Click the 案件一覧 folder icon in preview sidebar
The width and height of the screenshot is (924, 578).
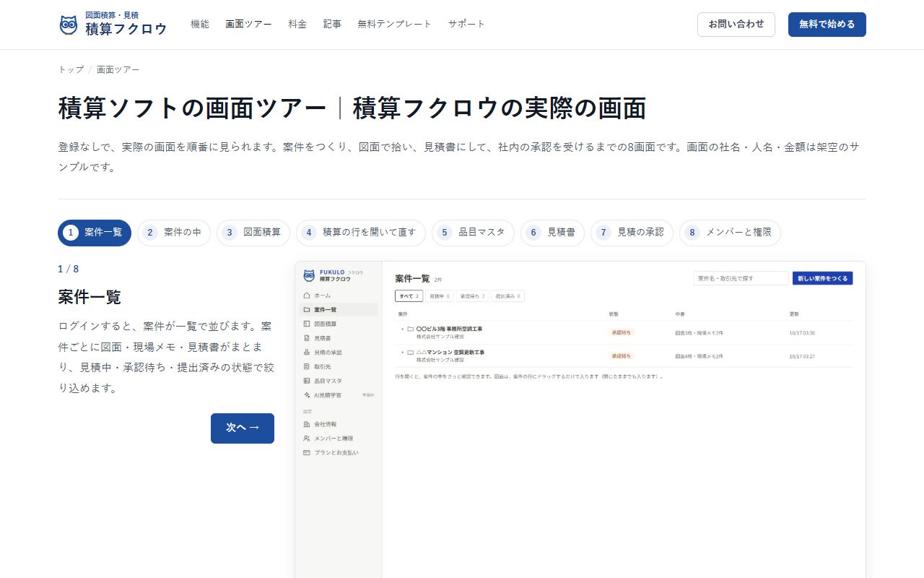pos(307,309)
